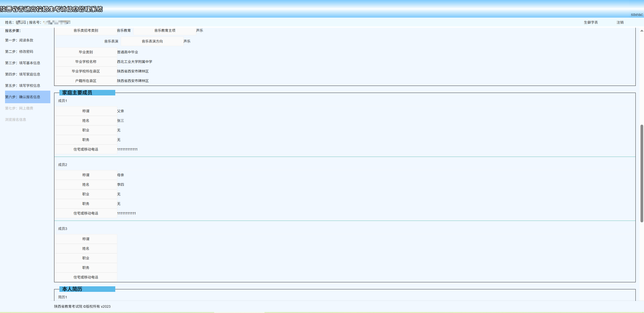Open 浏览报名信息 in the sidebar
Screen dimensions: 644x313
[16, 120]
